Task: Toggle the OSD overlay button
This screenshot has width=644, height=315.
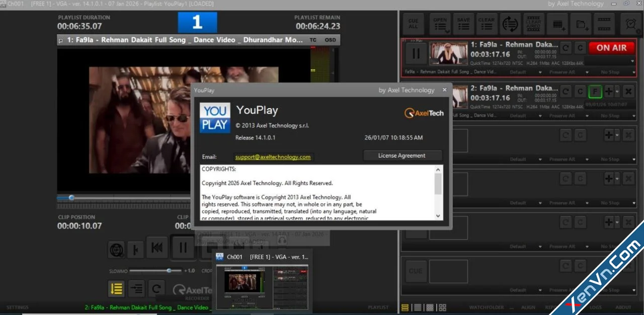Action: (330, 40)
